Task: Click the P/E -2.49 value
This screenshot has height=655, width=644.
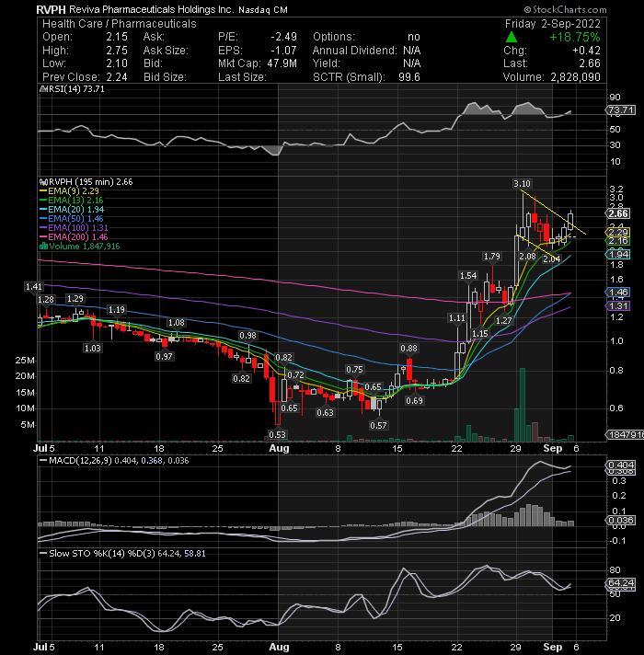Action: pos(283,37)
